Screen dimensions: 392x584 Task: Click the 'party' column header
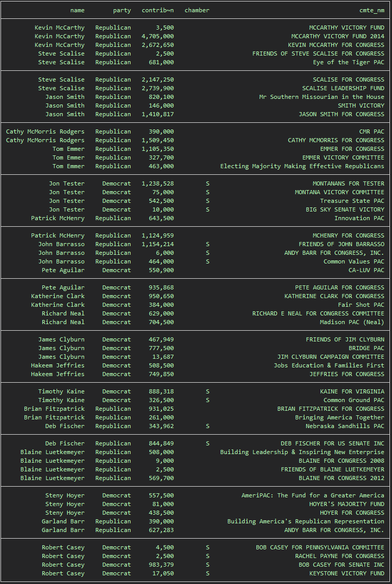(122, 10)
